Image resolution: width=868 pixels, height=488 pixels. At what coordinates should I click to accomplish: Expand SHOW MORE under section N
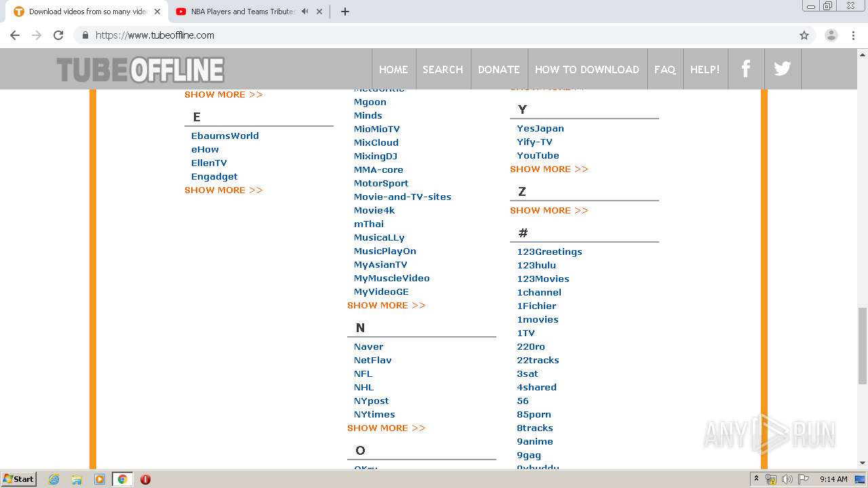click(387, 428)
